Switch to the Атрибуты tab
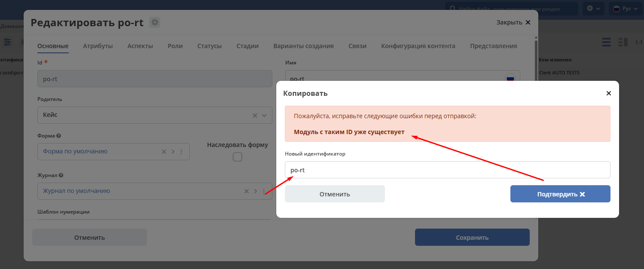 (x=98, y=46)
